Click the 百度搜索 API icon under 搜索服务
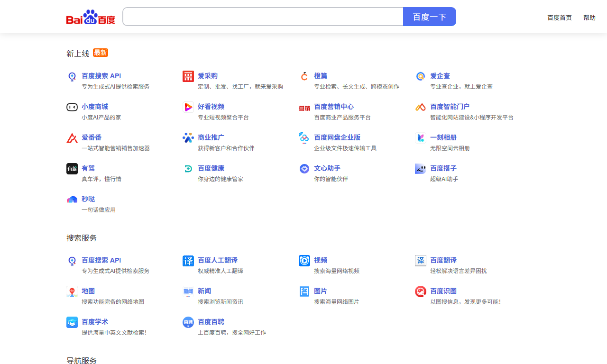 point(72,261)
